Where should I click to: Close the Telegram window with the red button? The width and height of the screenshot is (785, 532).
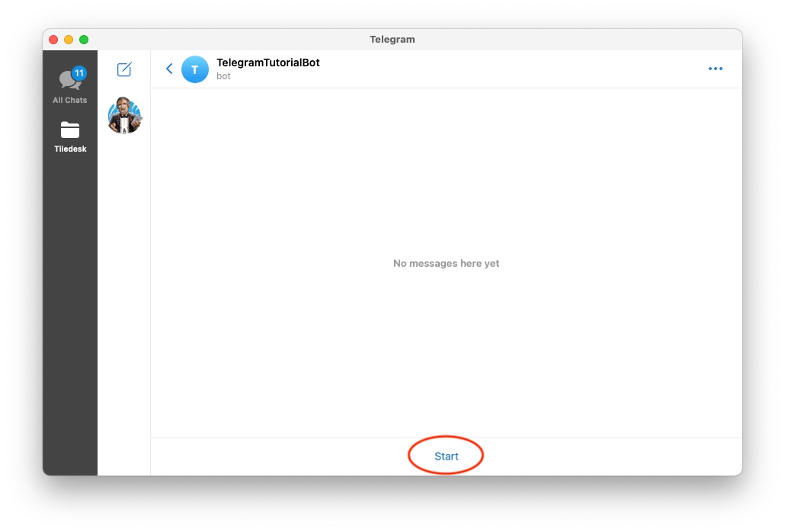click(x=53, y=40)
